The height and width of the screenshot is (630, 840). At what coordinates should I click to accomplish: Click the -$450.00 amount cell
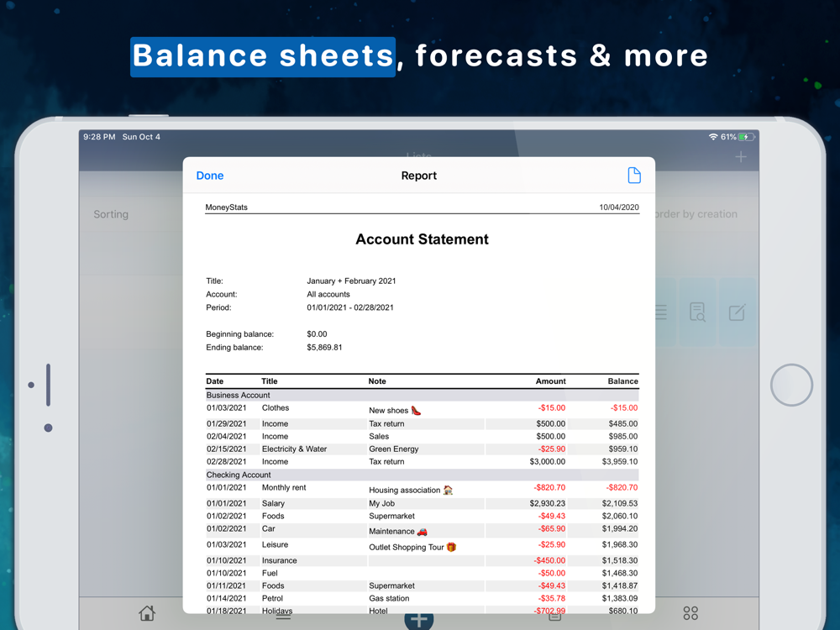549,561
